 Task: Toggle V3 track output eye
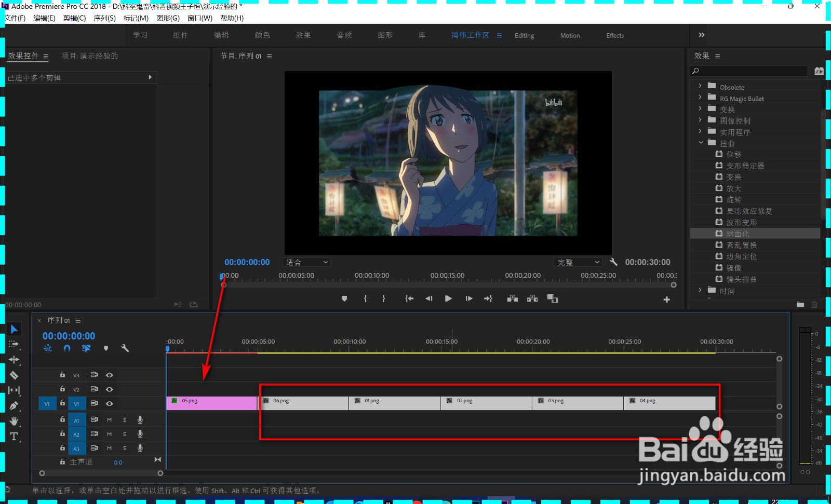click(110, 375)
